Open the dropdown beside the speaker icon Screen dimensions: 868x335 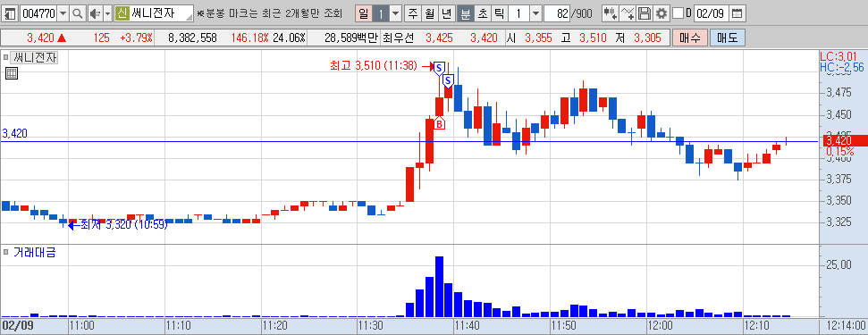(107, 13)
